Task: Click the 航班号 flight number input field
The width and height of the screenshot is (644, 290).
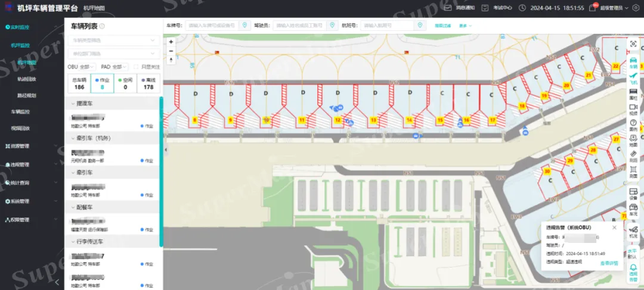Action: coord(388,26)
